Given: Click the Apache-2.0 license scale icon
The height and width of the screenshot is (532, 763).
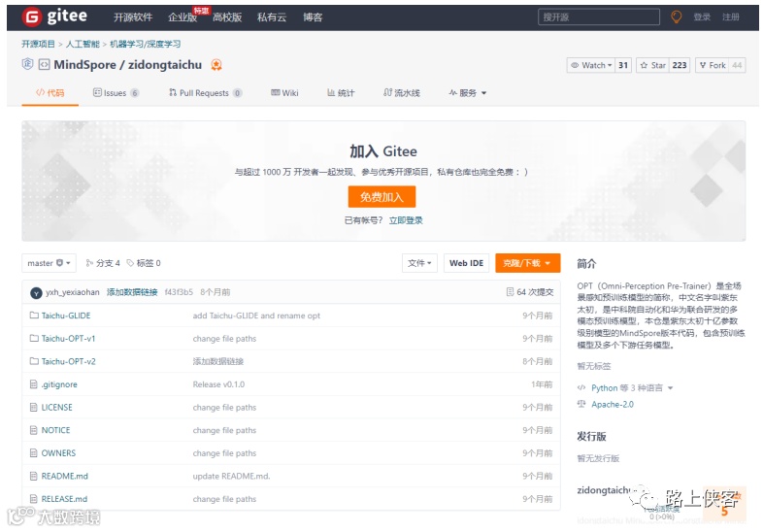Looking at the screenshot, I should coord(581,404).
